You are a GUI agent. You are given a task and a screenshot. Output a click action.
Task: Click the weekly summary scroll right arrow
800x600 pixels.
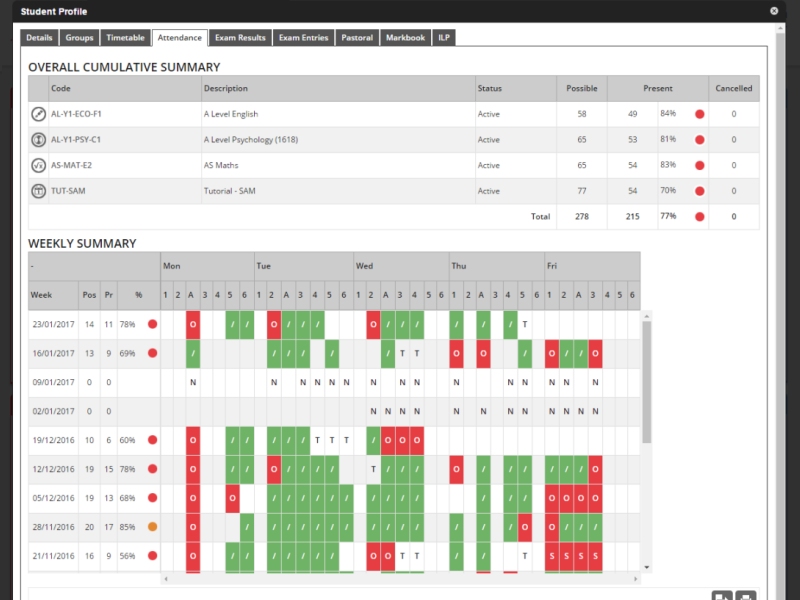tap(636, 579)
